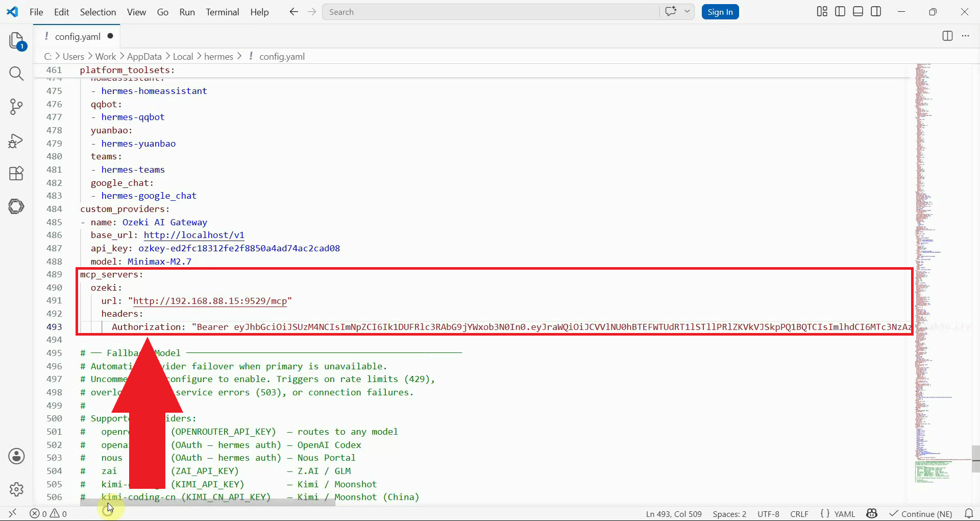The height and width of the screenshot is (521, 980).
Task: Click Users in the breadcrumb path
Action: coord(73,56)
